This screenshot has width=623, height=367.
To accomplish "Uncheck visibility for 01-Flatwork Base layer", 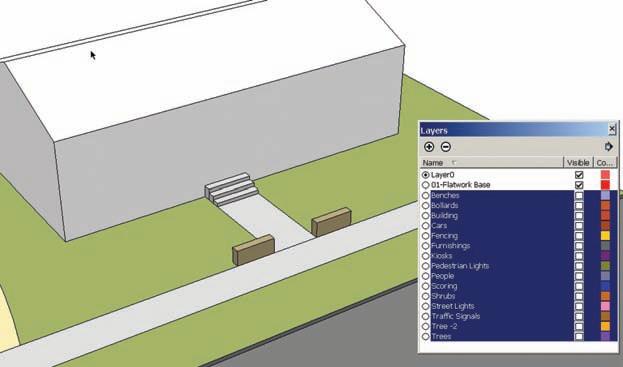I will tap(579, 185).
